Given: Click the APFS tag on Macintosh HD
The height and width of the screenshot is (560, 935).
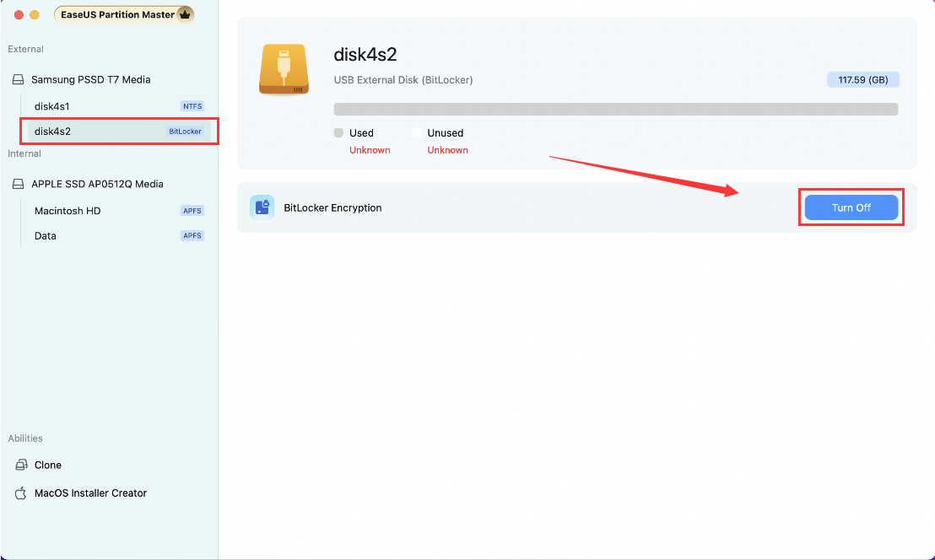Looking at the screenshot, I should [x=192, y=210].
